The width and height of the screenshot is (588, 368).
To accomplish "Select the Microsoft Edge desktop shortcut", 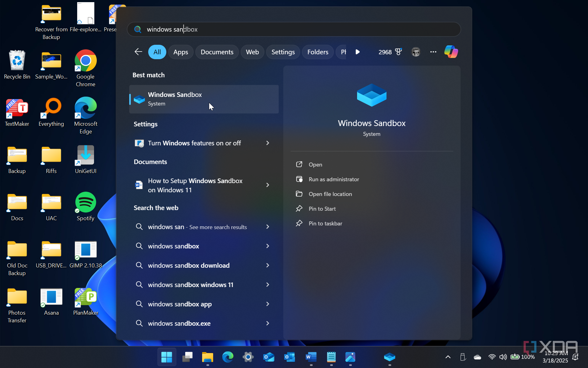I will pos(86,116).
